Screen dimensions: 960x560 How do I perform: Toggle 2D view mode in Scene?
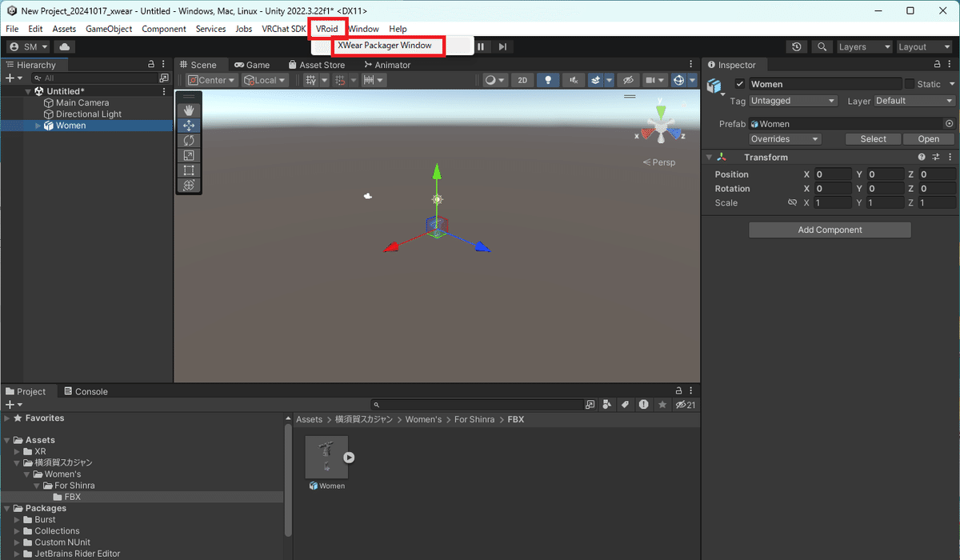point(522,80)
